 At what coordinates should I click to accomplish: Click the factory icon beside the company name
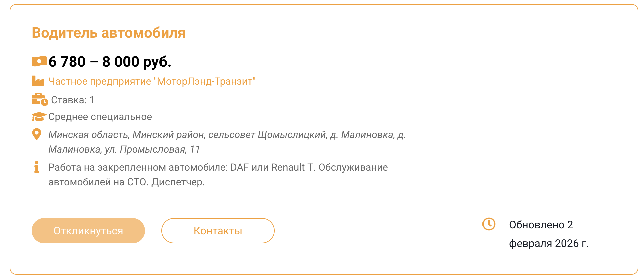coord(38,81)
